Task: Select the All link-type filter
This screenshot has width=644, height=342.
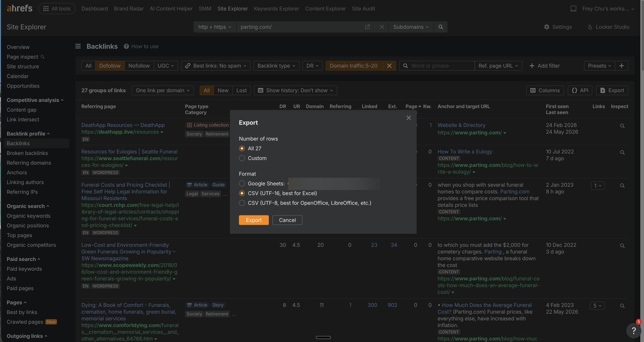Action: point(89,66)
